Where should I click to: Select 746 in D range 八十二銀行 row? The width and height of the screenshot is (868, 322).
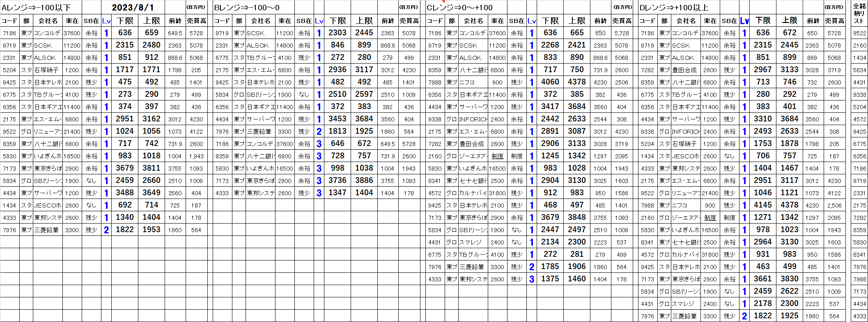[x=790, y=82]
